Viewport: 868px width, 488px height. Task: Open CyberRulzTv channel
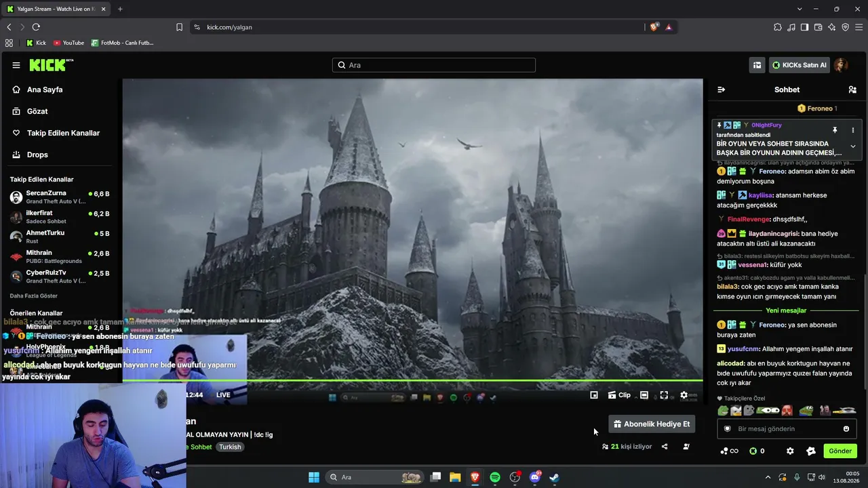coord(60,276)
